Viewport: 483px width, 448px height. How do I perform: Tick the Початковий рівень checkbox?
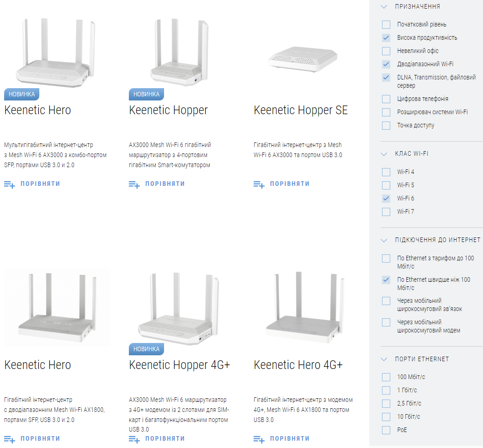[x=386, y=25]
